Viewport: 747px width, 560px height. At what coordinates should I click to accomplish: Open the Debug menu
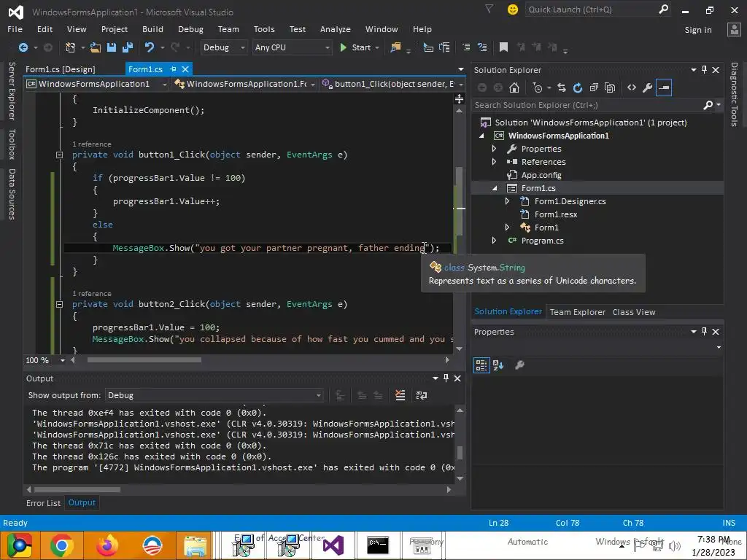pyautogui.click(x=190, y=29)
